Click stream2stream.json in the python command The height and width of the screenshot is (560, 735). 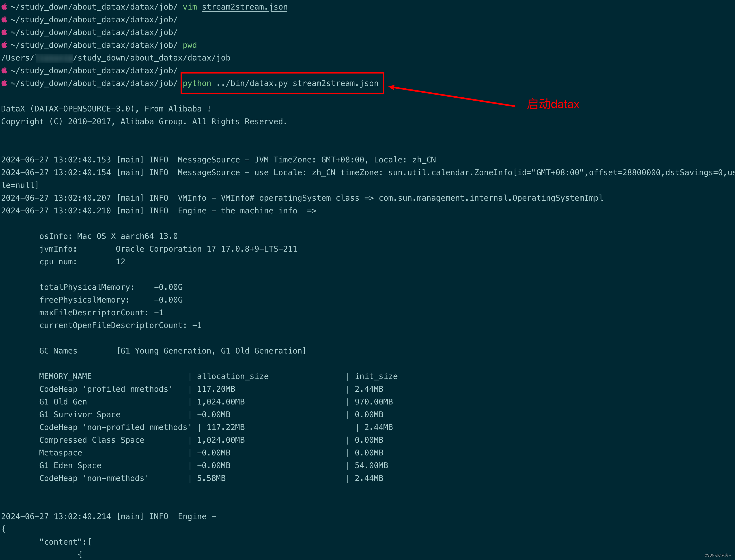coord(335,83)
